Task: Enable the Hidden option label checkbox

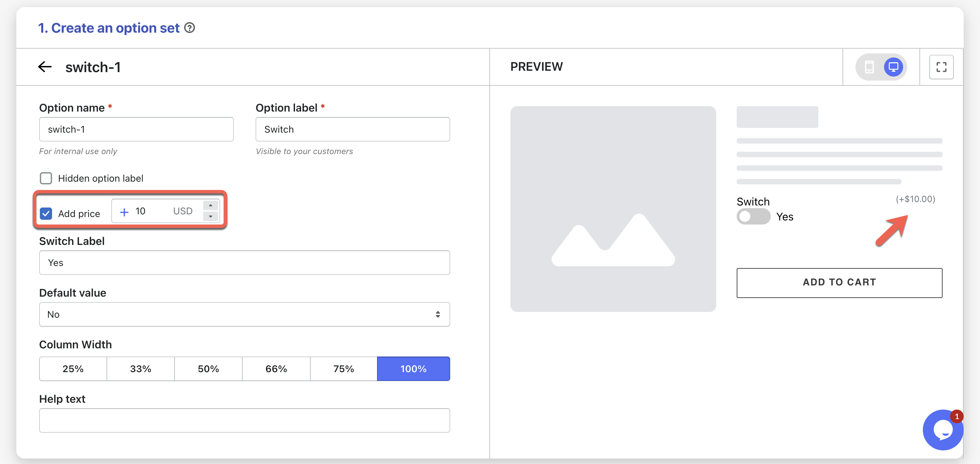Action: coord(46,178)
